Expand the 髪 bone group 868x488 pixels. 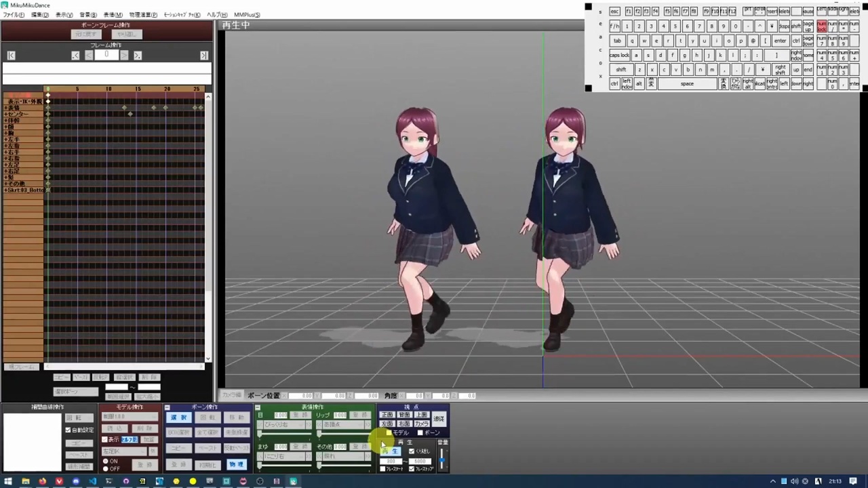5,178
